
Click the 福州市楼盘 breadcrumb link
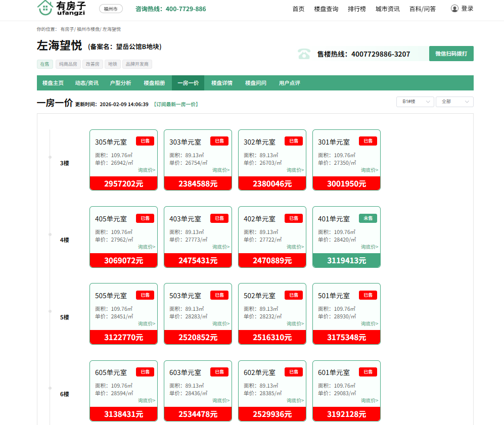coord(88,29)
